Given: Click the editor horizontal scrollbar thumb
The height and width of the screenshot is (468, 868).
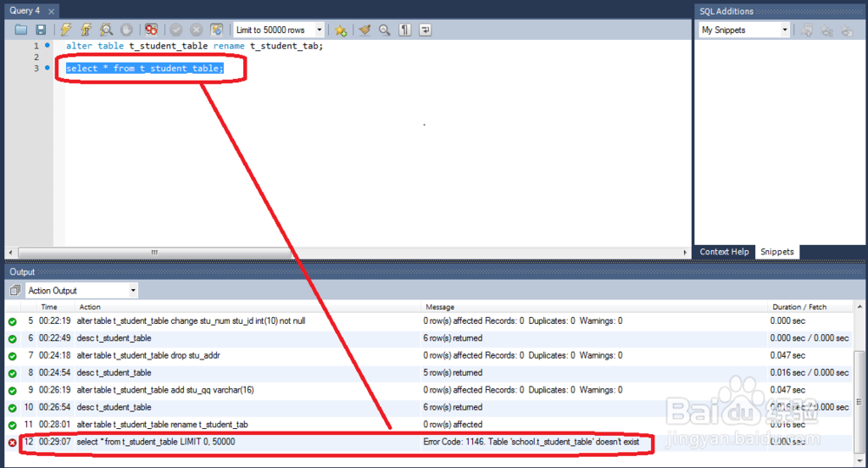Looking at the screenshot, I should 155,252.
